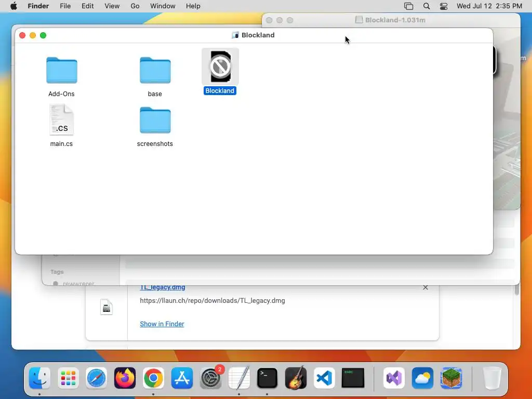Viewport: 532px width, 399px height.
Task: Click the dmg file icon in downloads
Action: (107, 307)
